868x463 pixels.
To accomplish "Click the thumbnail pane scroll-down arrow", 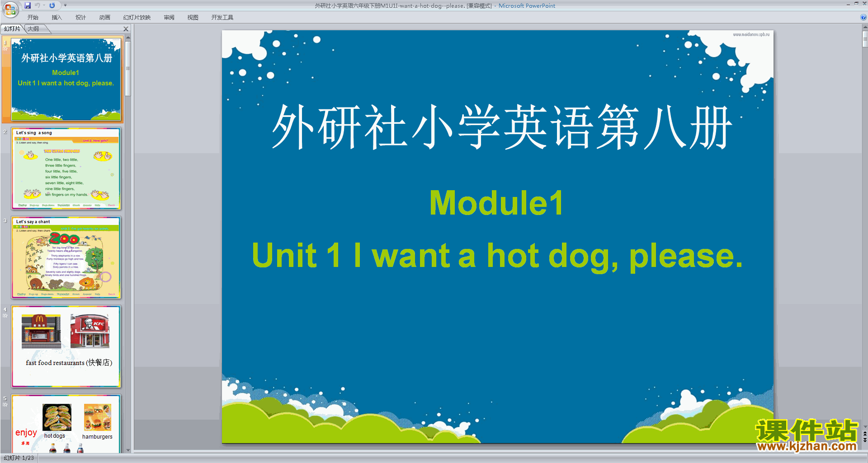I will pos(128,450).
